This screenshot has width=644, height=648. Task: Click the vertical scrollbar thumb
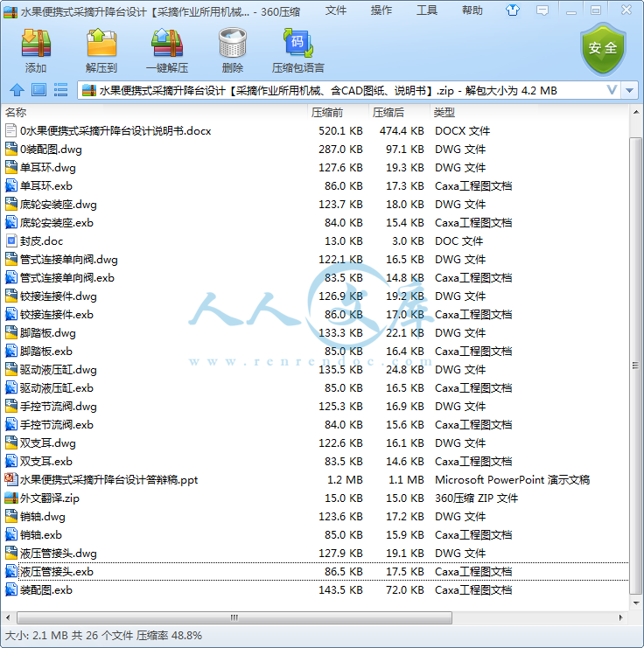click(636, 366)
